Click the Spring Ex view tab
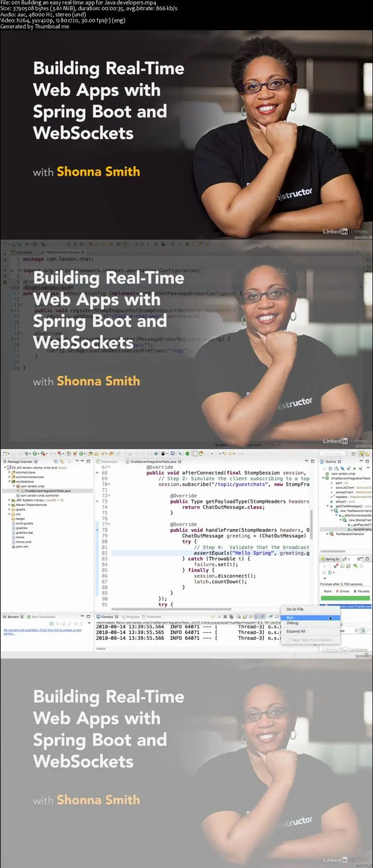373x868 pixels. click(x=331, y=559)
